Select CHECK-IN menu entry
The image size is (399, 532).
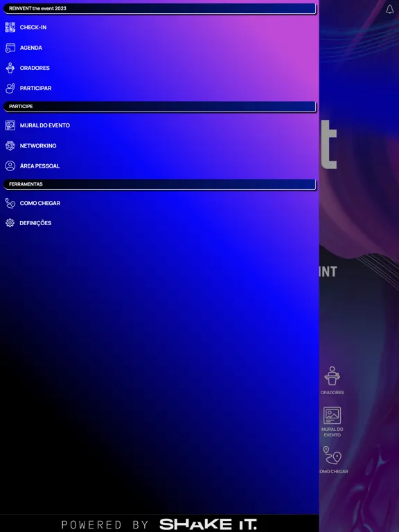33,28
